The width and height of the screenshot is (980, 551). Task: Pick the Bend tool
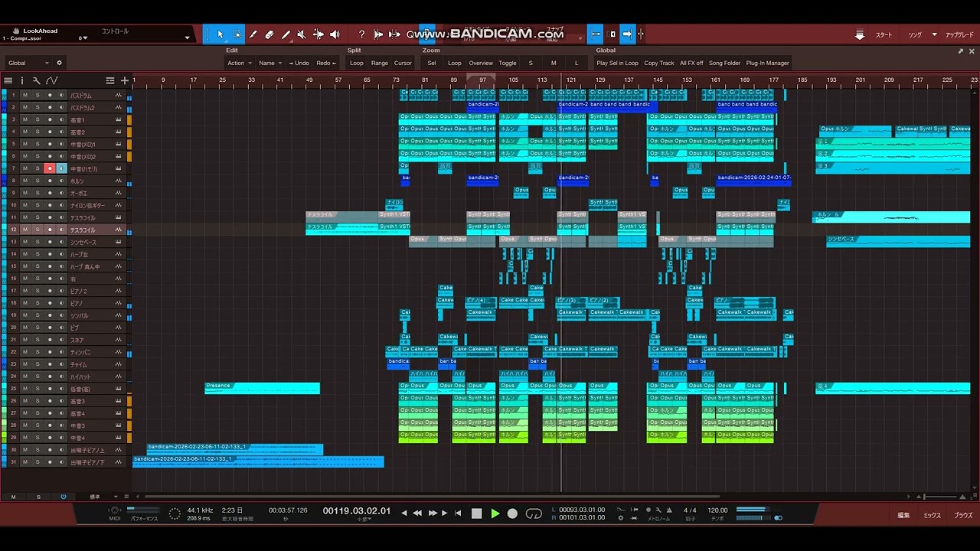coord(318,34)
